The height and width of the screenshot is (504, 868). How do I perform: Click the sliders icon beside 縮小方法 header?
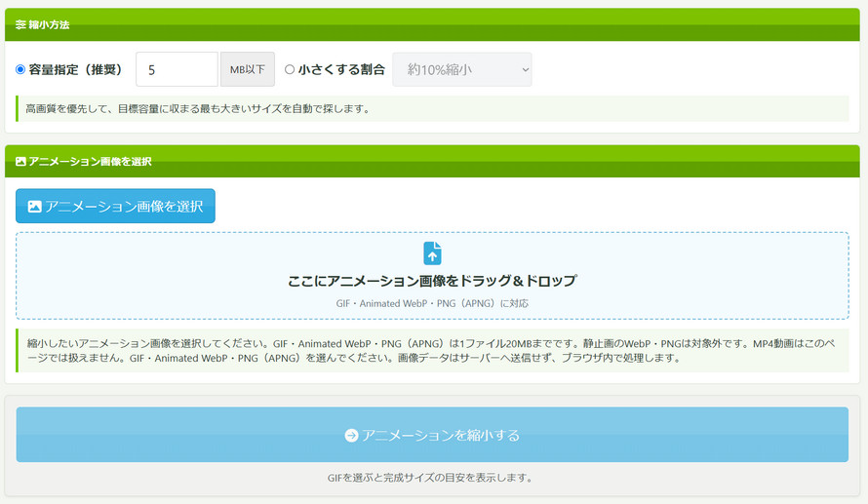tap(20, 25)
